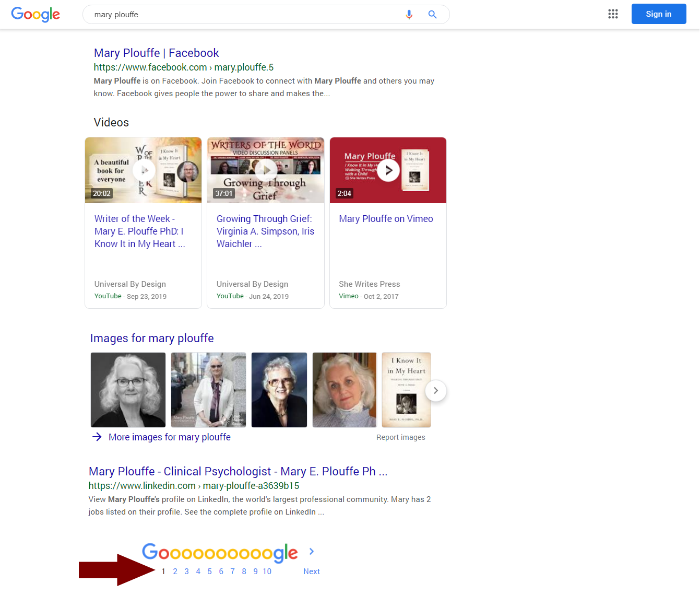The width and height of the screenshot is (700, 595).
Task: Click the linkedin.com mary-plouffe URL
Action: pyautogui.click(x=194, y=486)
